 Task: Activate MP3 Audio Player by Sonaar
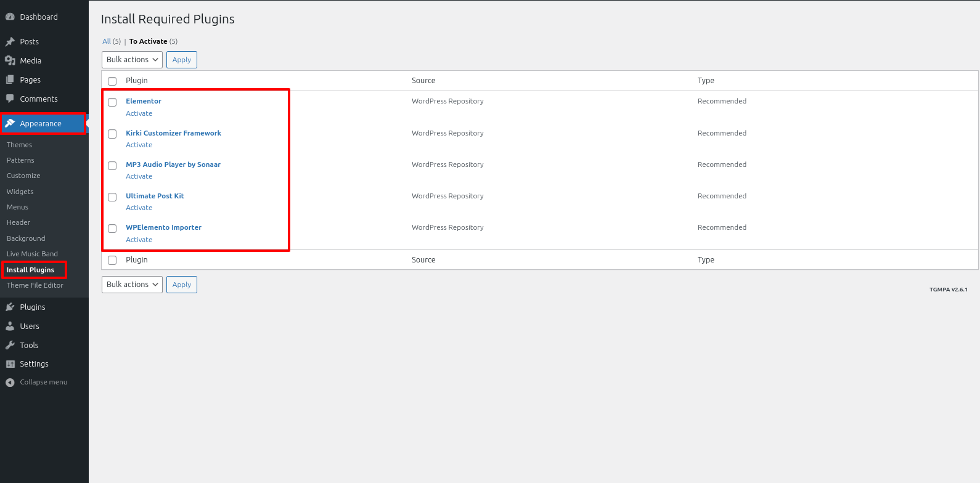tap(139, 176)
